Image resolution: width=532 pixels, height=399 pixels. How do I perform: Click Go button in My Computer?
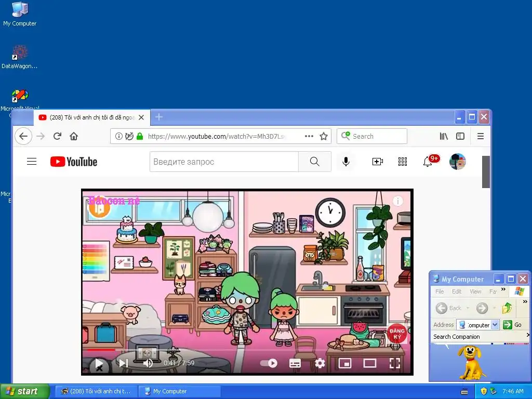[512, 325]
